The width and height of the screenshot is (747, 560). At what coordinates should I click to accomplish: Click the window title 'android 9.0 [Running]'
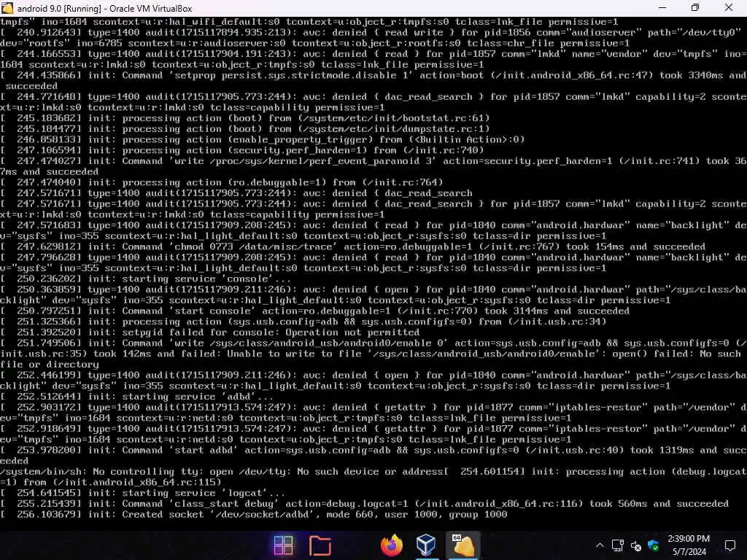tap(59, 9)
